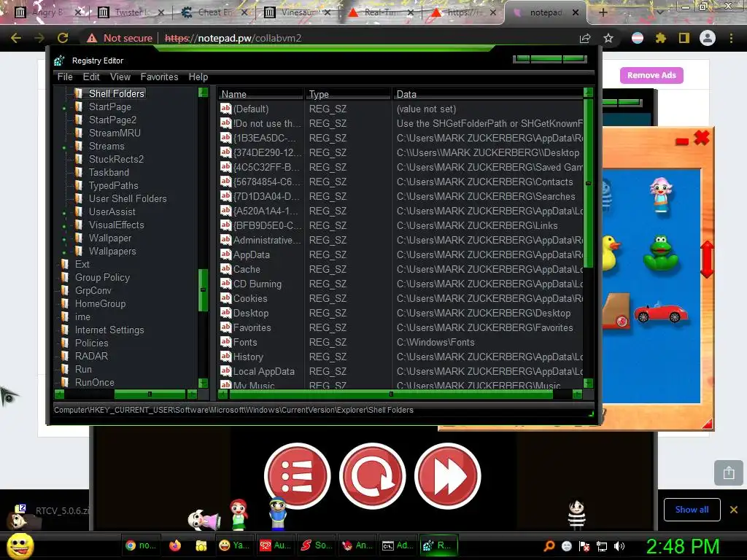Open the View menu in Registry Editor

[120, 77]
